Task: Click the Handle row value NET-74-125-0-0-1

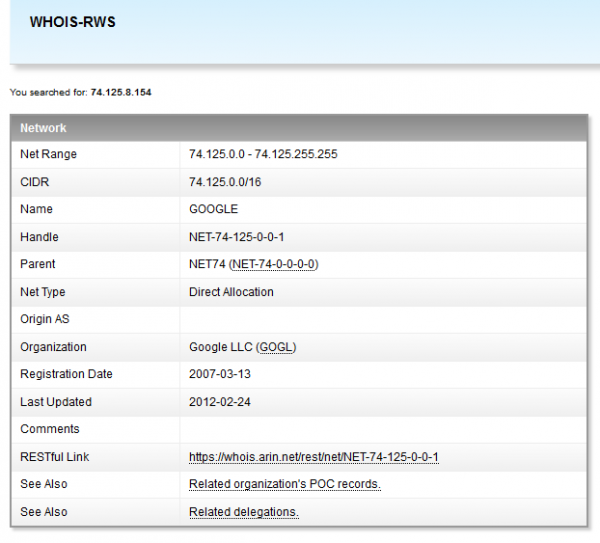Action: point(236,238)
